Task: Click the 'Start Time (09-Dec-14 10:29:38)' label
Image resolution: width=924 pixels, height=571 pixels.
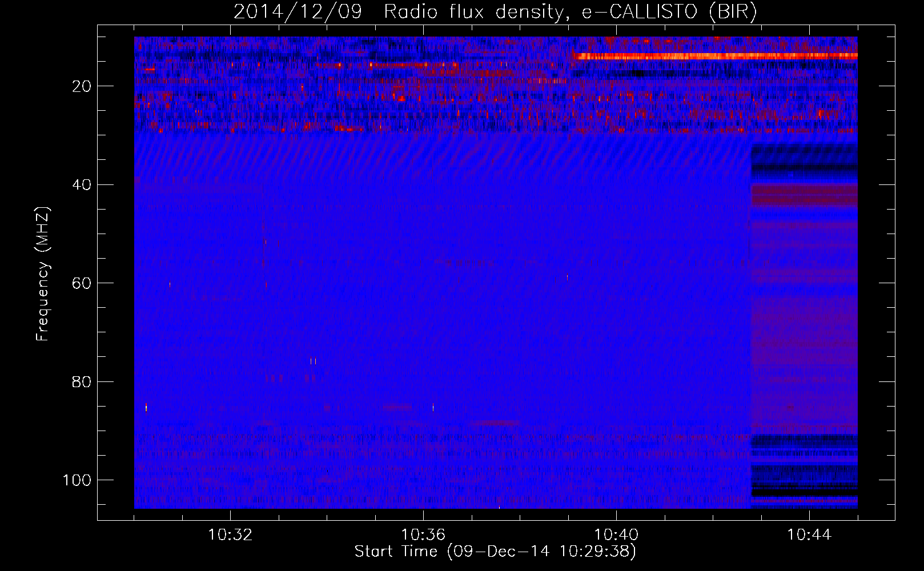Action: click(495, 552)
